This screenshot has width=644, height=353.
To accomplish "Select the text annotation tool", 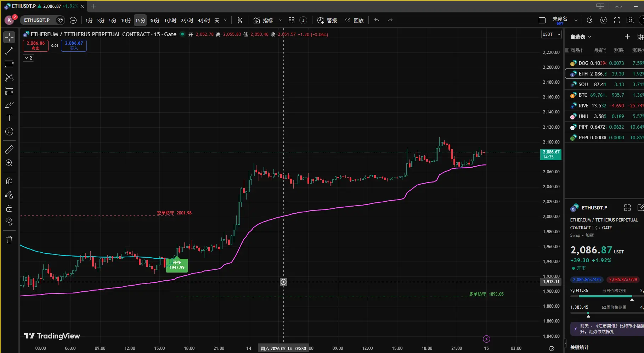I will (9, 118).
